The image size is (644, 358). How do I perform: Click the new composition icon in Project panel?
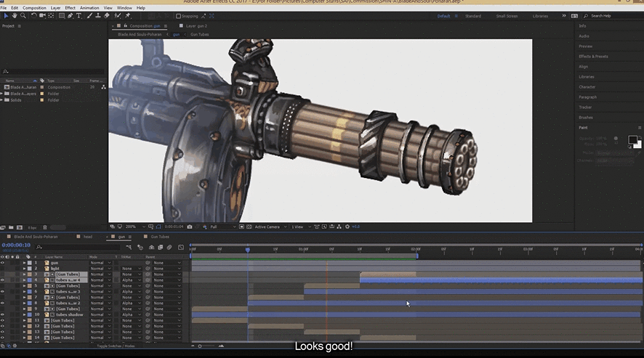pyautogui.click(x=20, y=227)
